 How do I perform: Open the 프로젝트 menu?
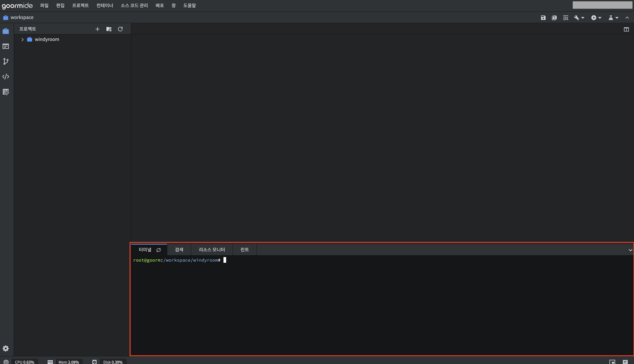[80, 5]
